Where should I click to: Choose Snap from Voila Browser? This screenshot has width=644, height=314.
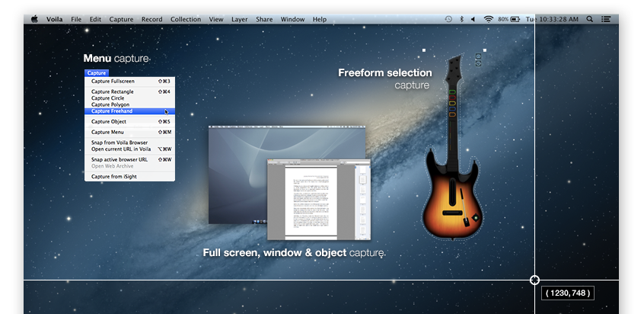coord(129,143)
